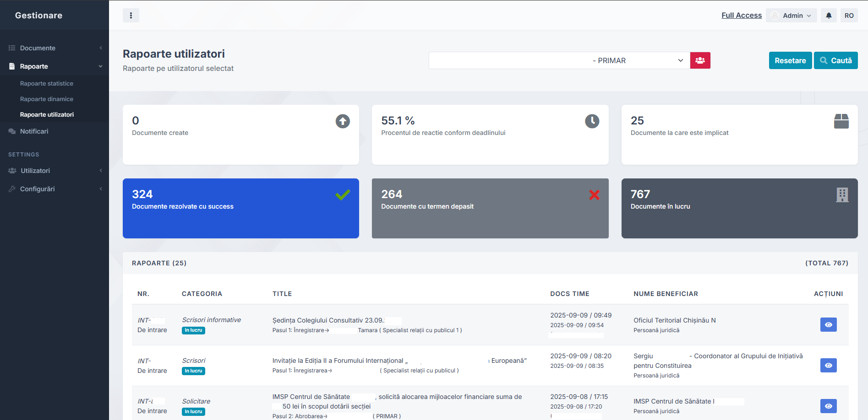Open the Admin account dropdown
868x420 pixels.
[792, 16]
